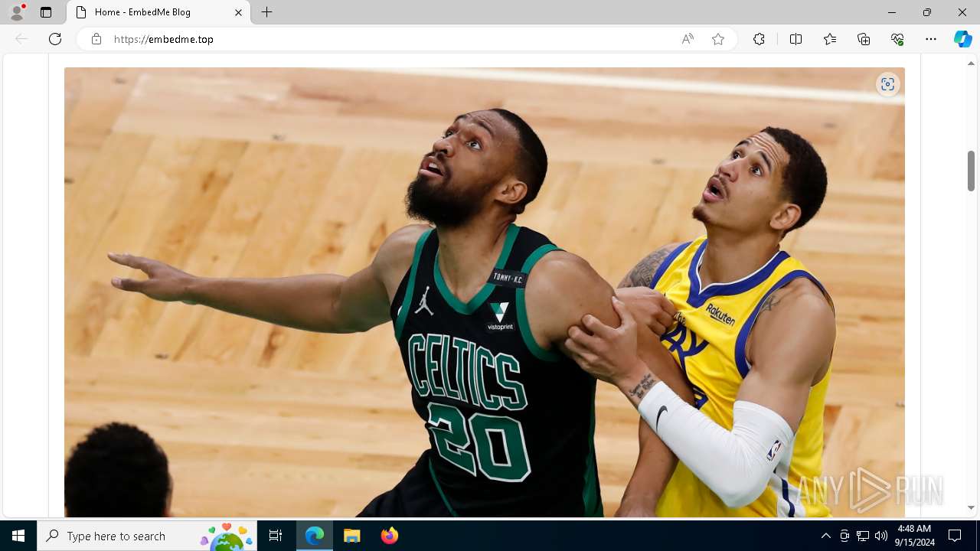
Task: Open the network status tray icon
Action: (863, 536)
